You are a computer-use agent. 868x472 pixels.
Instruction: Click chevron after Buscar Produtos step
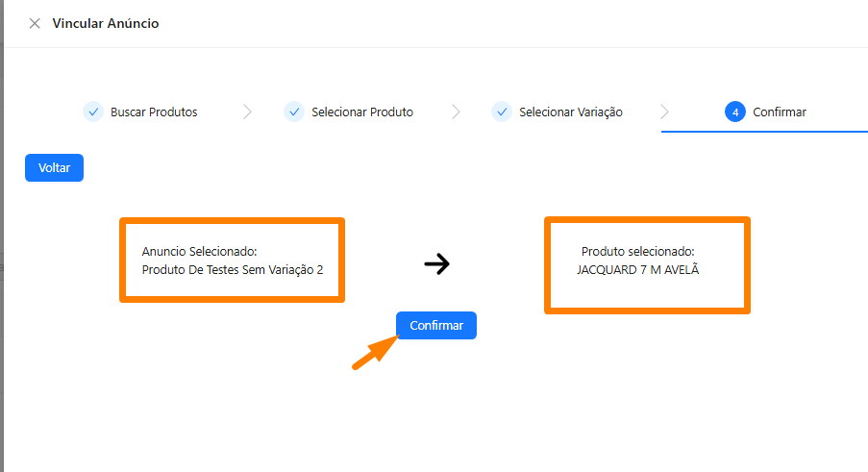247,112
